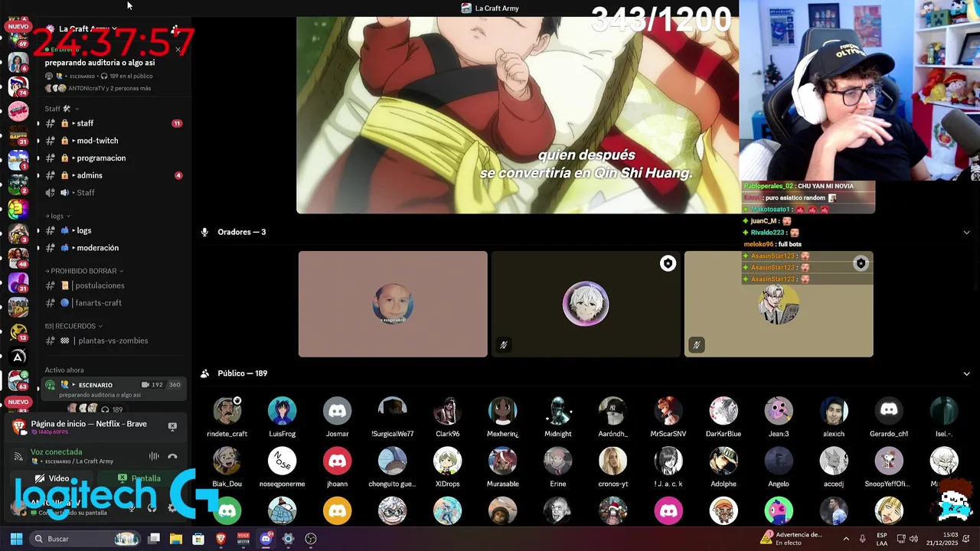The height and width of the screenshot is (551, 980).
Task: Open Gerardo_ch1's audience avatar
Action: tap(889, 411)
